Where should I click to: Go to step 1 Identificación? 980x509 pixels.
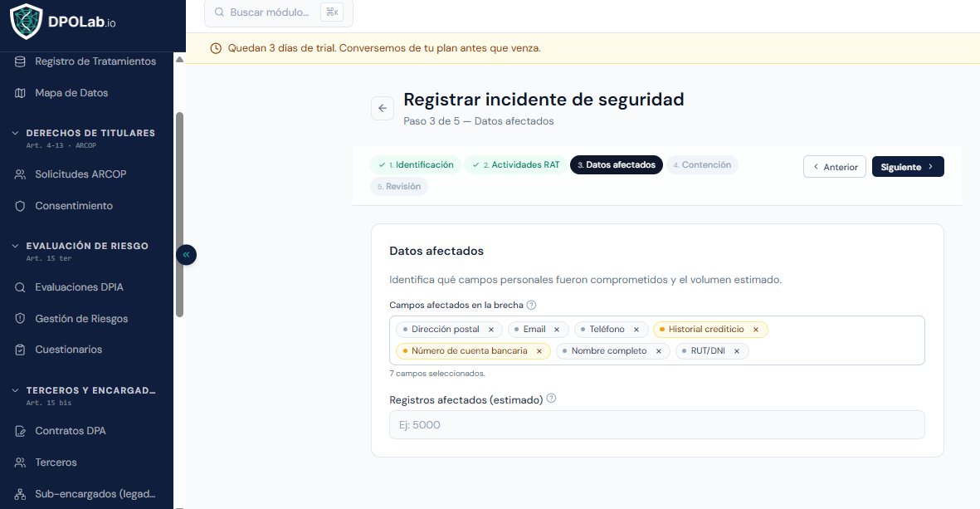click(x=416, y=165)
